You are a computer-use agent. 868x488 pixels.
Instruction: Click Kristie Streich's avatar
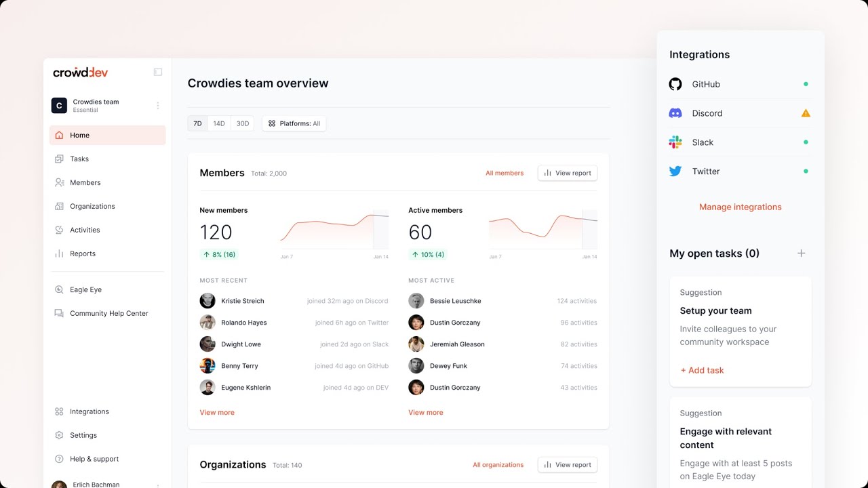tap(208, 301)
